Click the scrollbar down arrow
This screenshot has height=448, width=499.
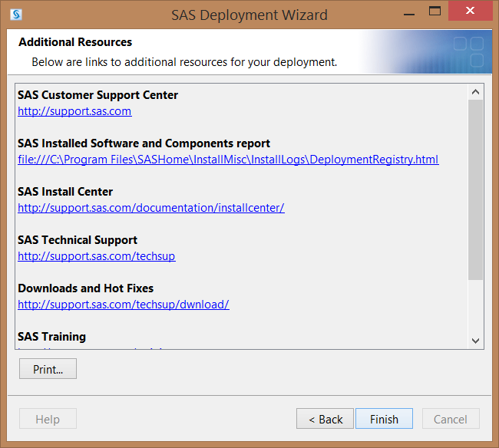pyautogui.click(x=475, y=341)
